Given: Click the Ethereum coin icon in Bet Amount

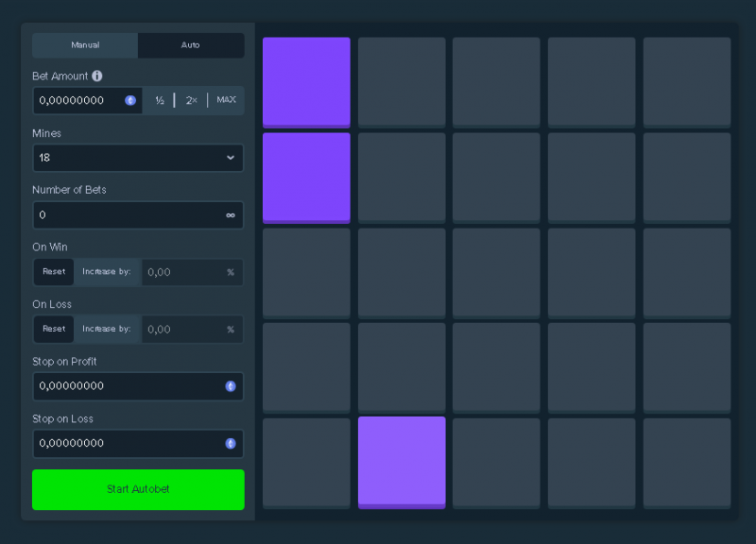Looking at the screenshot, I should pos(130,100).
